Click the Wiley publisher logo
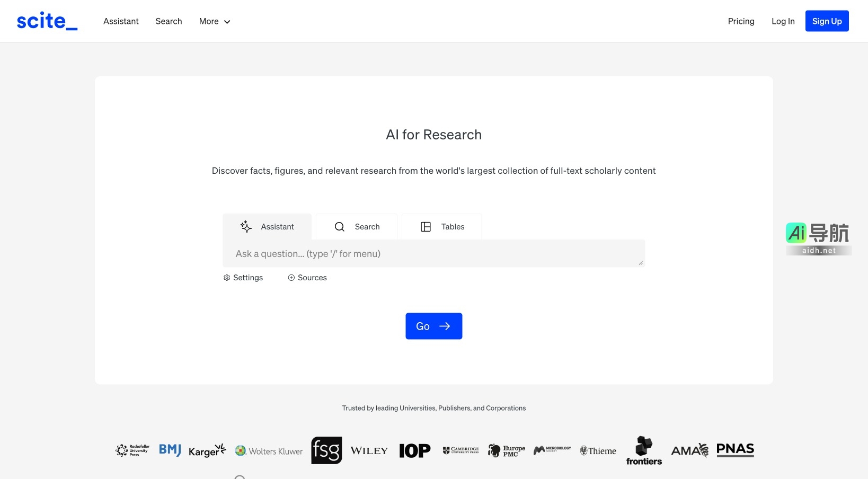 [369, 451]
